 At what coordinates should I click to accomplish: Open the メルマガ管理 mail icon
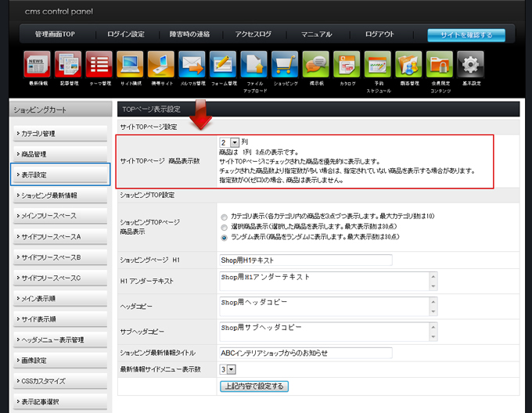click(x=192, y=64)
